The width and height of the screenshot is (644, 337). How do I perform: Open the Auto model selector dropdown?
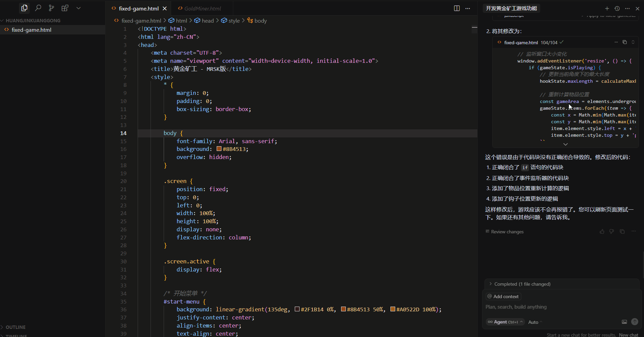pos(535,322)
